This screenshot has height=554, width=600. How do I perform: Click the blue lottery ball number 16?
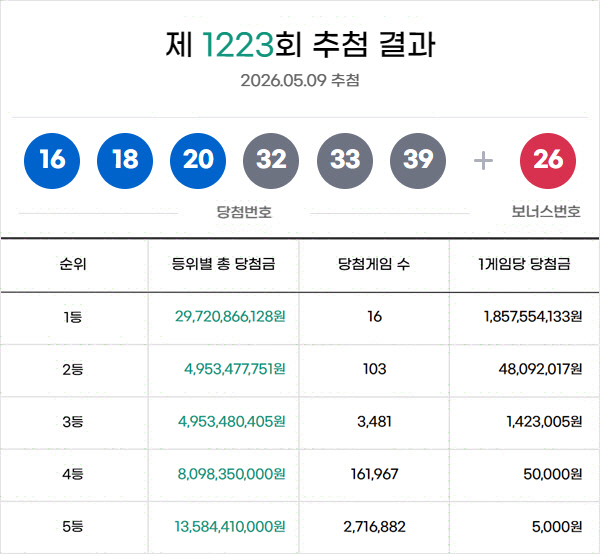coord(52,161)
